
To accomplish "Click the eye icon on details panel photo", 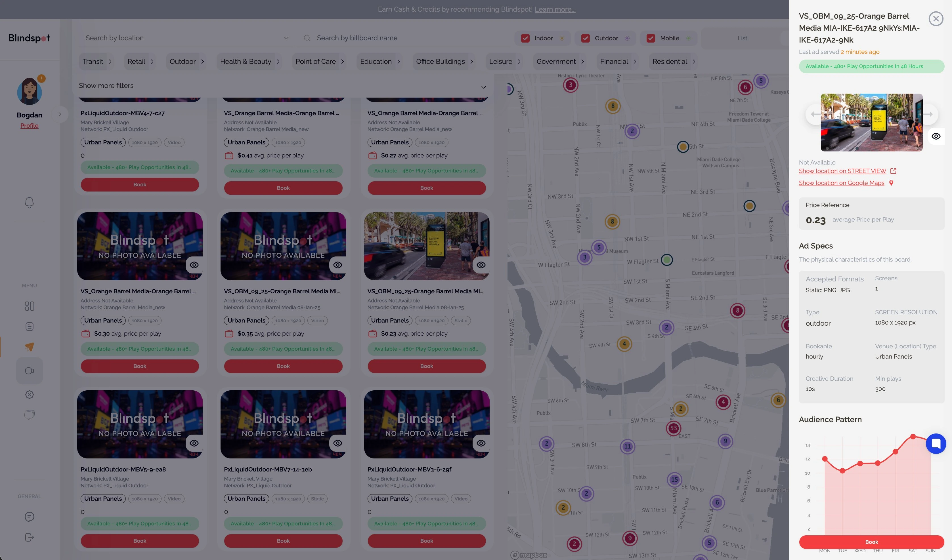I will coord(936,136).
